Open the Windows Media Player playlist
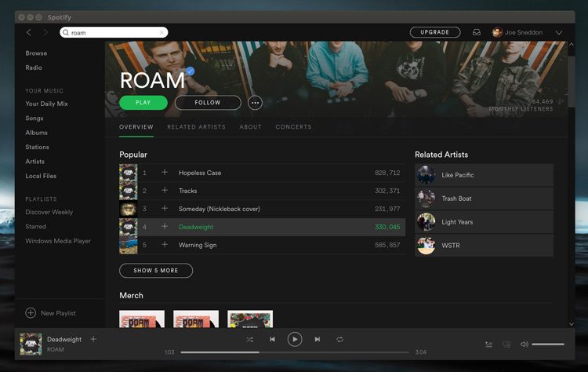 point(58,241)
